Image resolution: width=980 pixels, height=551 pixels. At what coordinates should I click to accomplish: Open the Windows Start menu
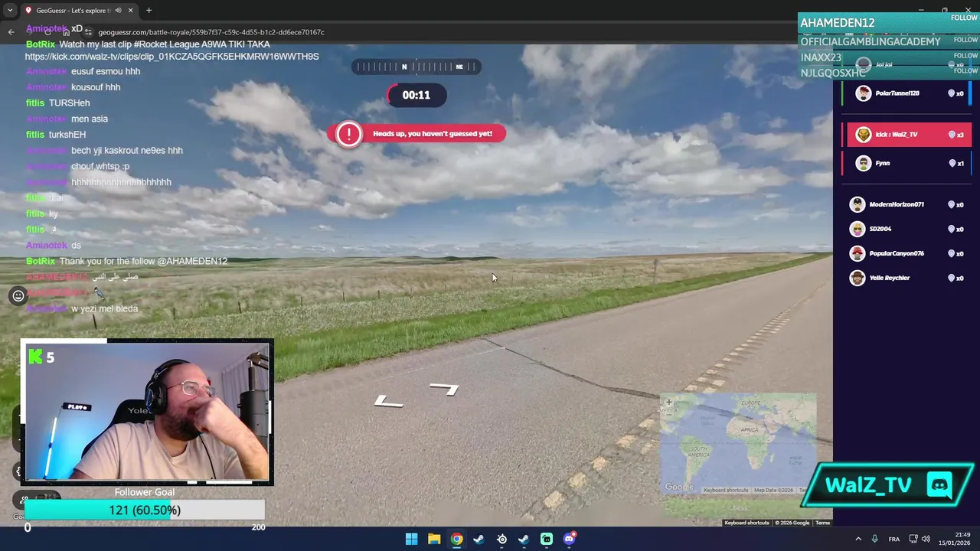click(x=411, y=539)
